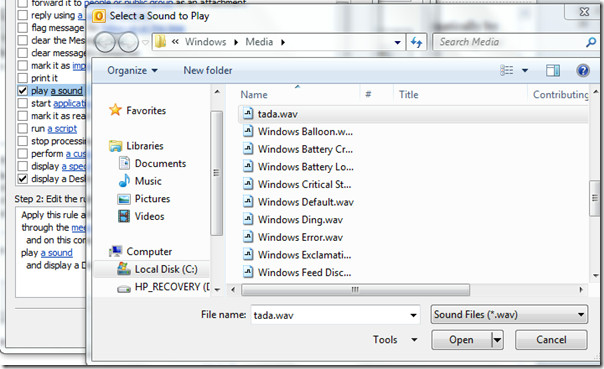Check the mark it as importance checkbox in Rules window

point(23,65)
